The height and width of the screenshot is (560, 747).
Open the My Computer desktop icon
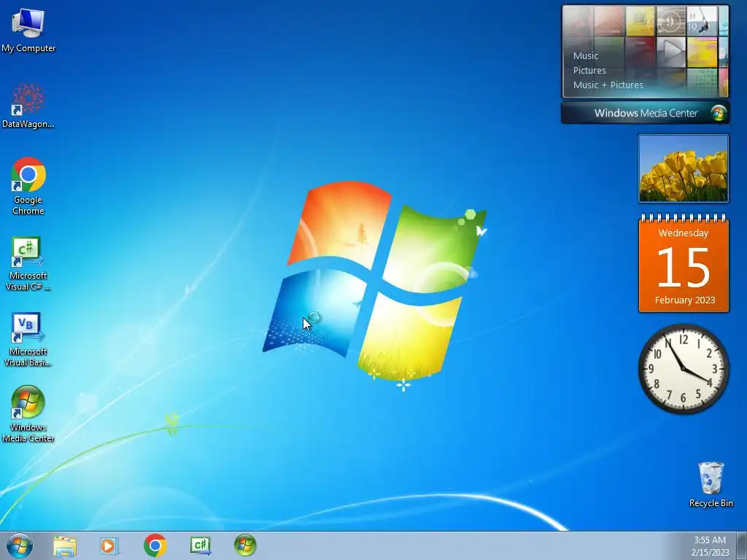(28, 29)
